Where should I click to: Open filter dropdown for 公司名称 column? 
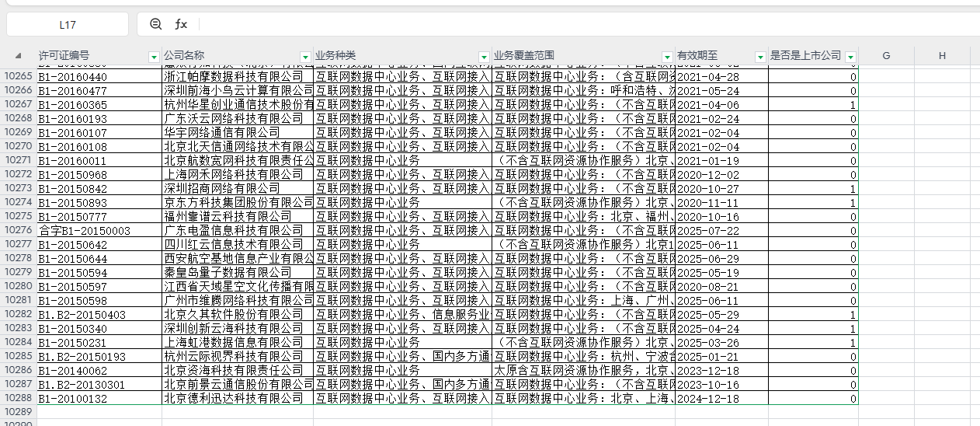point(306,57)
